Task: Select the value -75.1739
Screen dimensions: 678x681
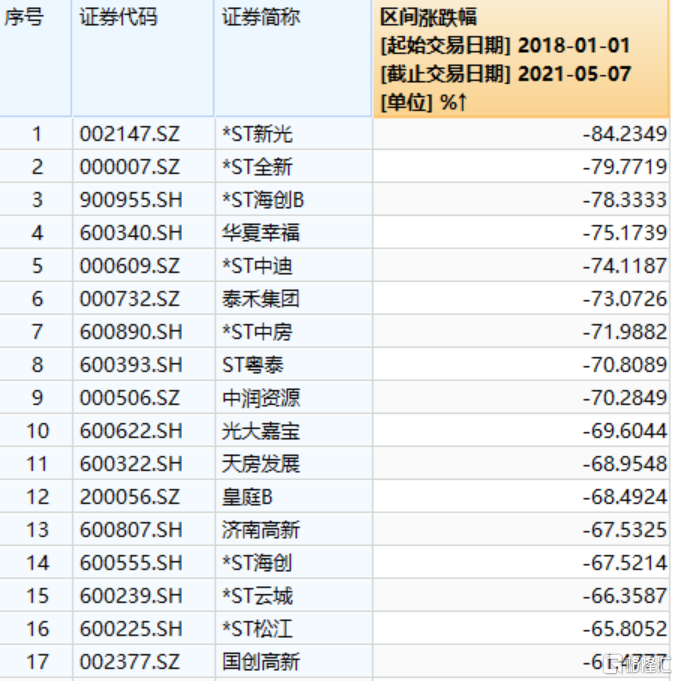Action: pos(625,233)
